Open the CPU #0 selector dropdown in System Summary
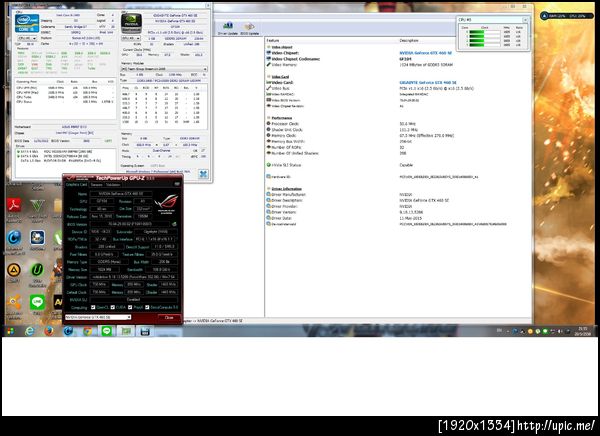 click(x=27, y=38)
